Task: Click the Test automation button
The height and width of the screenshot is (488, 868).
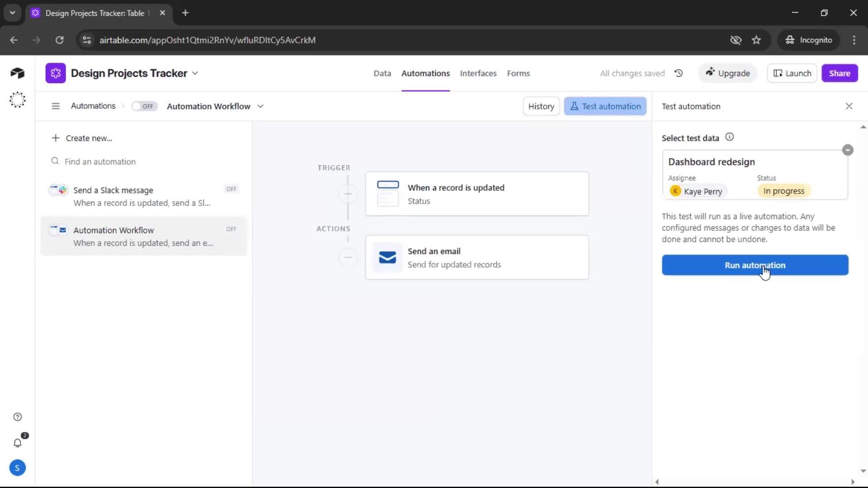Action: (x=605, y=106)
